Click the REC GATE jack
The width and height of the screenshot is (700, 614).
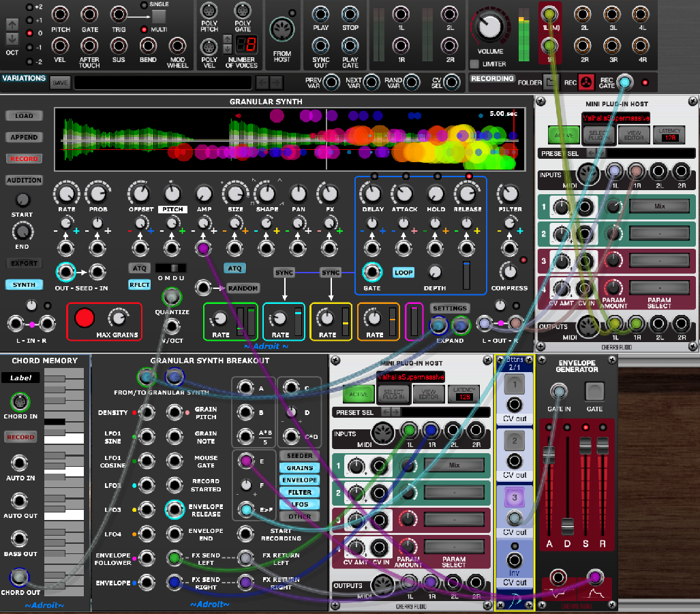[624, 82]
